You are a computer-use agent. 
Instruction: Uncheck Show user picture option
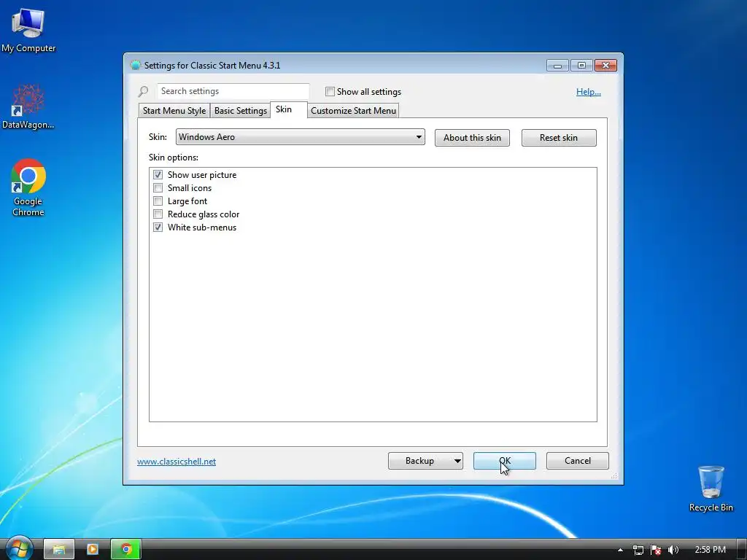point(158,175)
